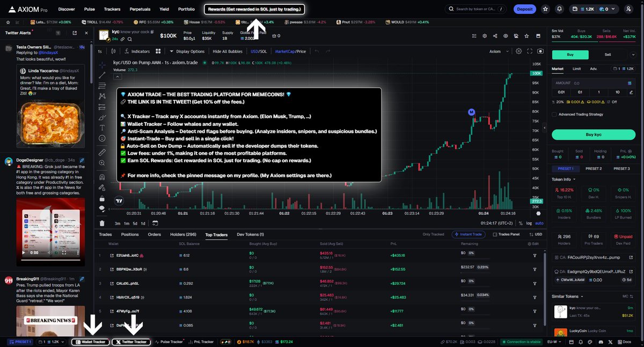Enable Advanced Trading Strategy checkbox
Screen dimensions: 644x347
pyautogui.click(x=554, y=114)
